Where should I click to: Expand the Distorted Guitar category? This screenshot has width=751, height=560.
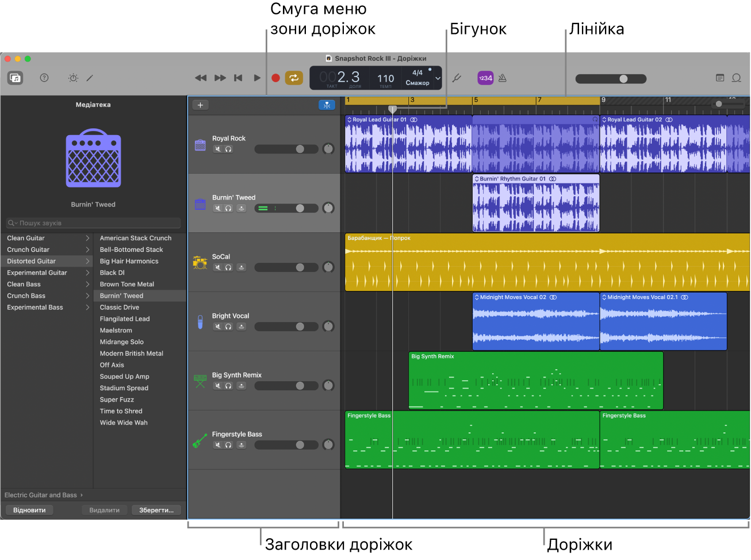point(87,261)
